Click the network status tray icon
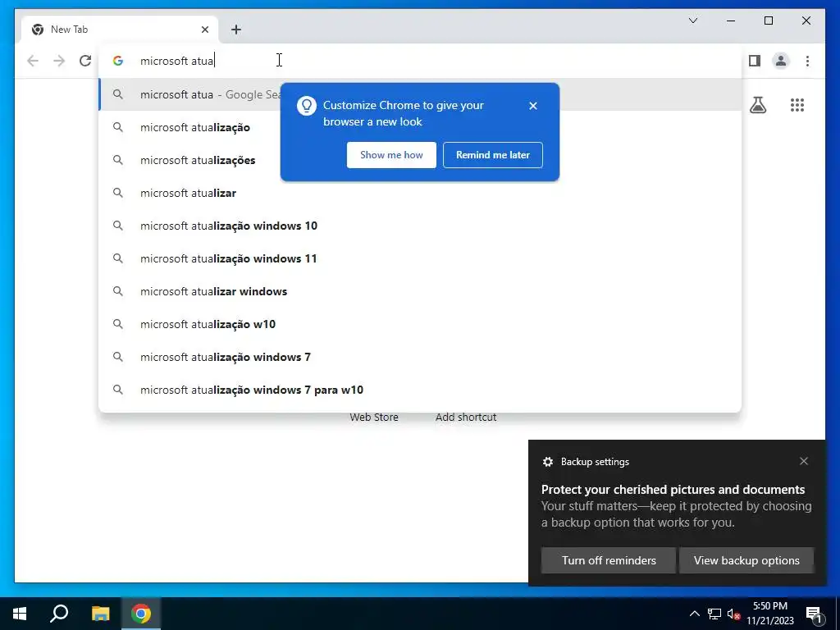This screenshot has width=840, height=630. point(714,614)
